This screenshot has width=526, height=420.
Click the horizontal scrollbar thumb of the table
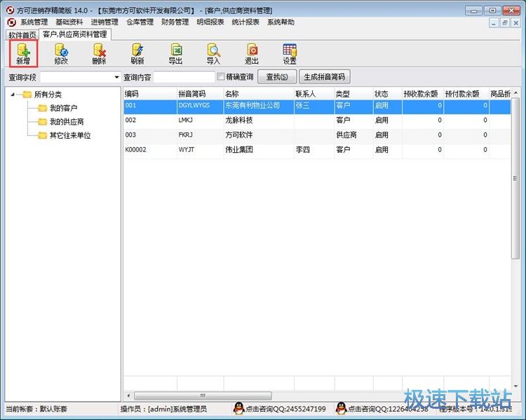[x=203, y=396]
